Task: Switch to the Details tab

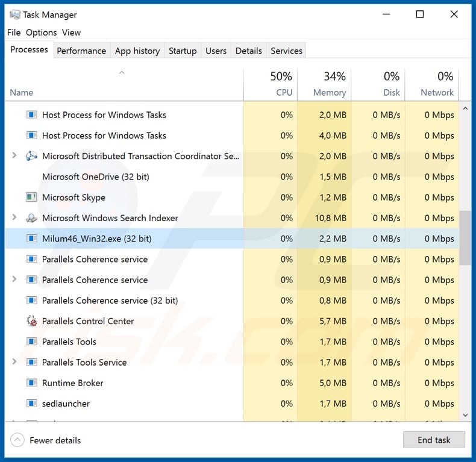Action: (x=249, y=51)
